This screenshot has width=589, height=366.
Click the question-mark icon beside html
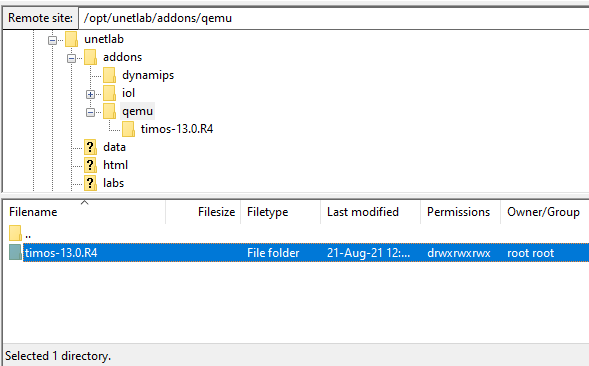[90, 165]
